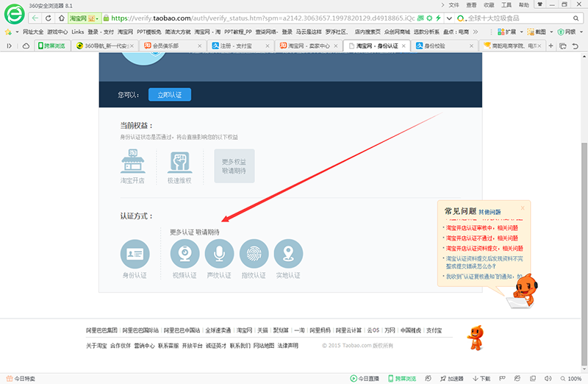This screenshot has height=384, width=588.
Task: Click the 天猫 footer link
Action: [x=262, y=330]
